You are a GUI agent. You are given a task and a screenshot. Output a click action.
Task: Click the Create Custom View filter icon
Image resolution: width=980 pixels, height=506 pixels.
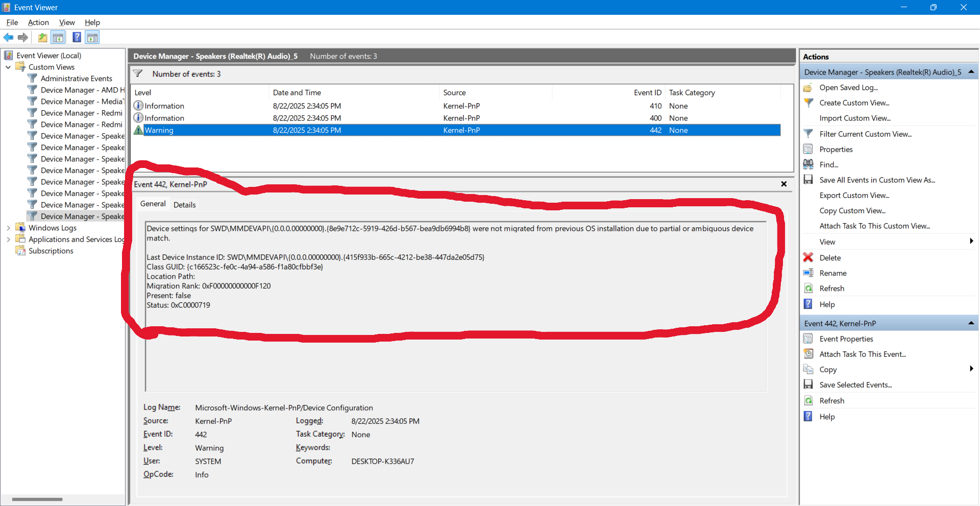point(808,103)
